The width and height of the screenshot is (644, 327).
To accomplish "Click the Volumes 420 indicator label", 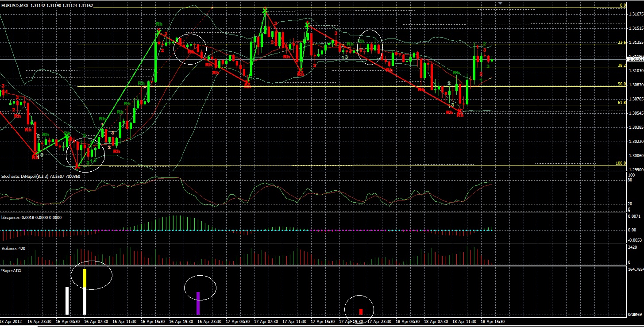I will [13, 249].
